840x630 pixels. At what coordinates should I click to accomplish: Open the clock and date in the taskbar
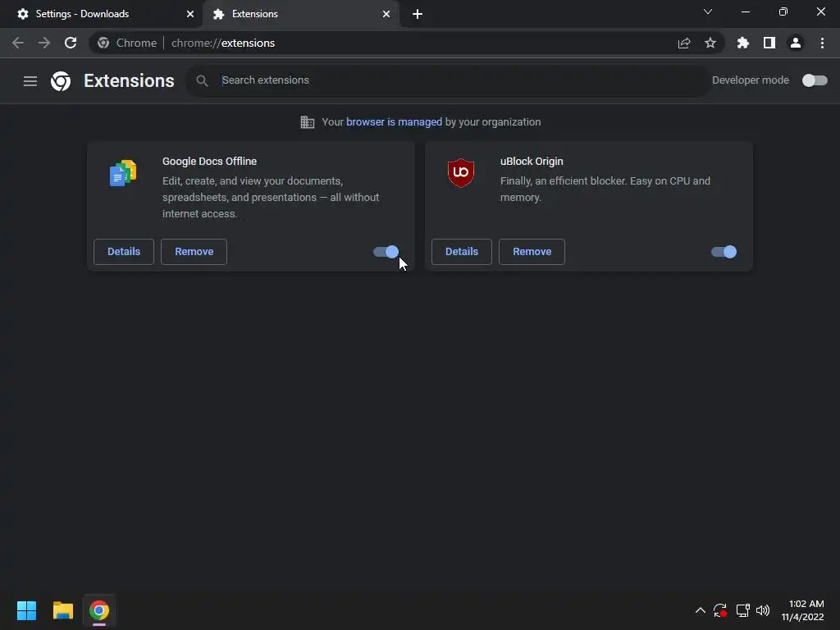(802, 610)
